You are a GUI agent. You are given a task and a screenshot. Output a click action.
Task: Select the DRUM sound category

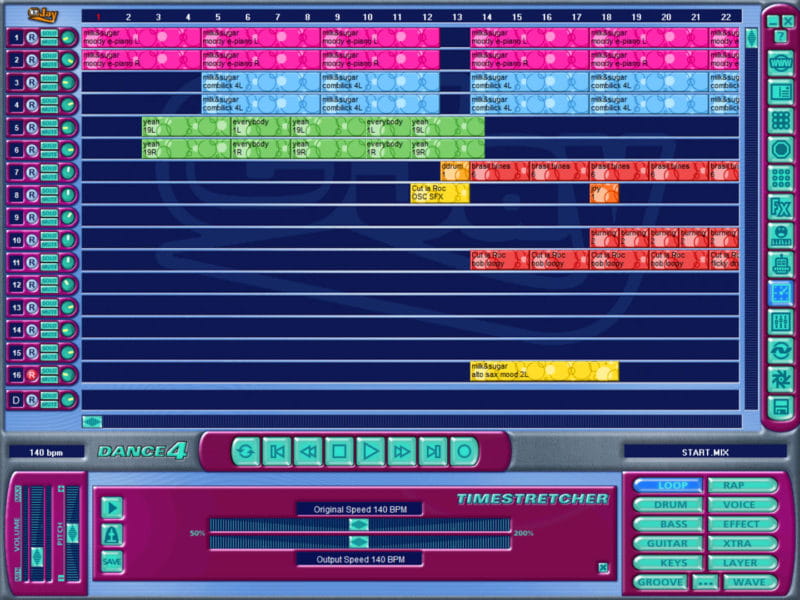coord(670,505)
